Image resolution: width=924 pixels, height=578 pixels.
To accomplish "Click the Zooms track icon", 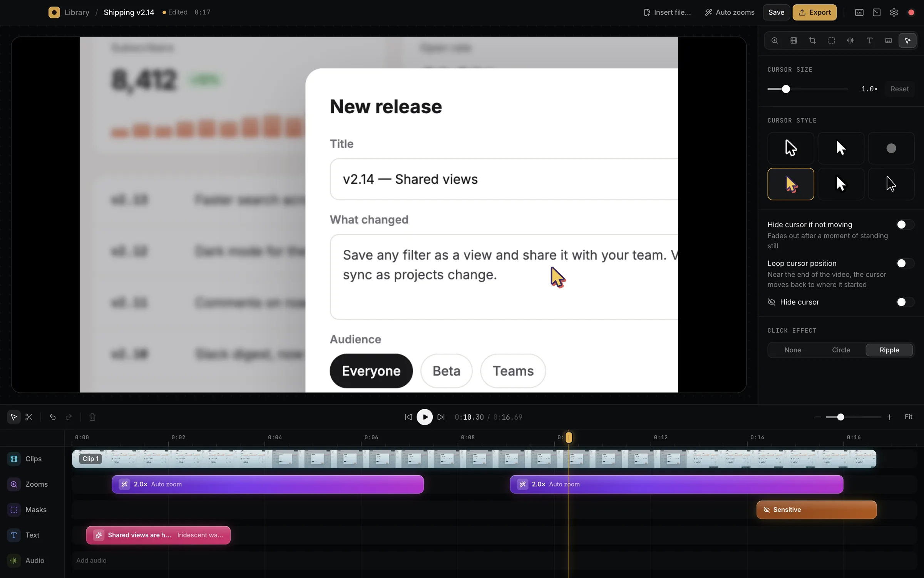I will (14, 484).
